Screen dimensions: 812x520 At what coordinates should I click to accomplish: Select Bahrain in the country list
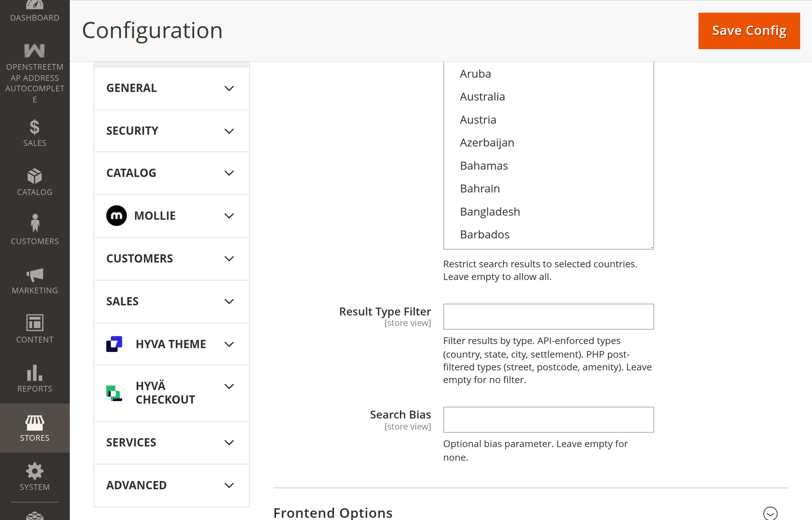point(548,188)
